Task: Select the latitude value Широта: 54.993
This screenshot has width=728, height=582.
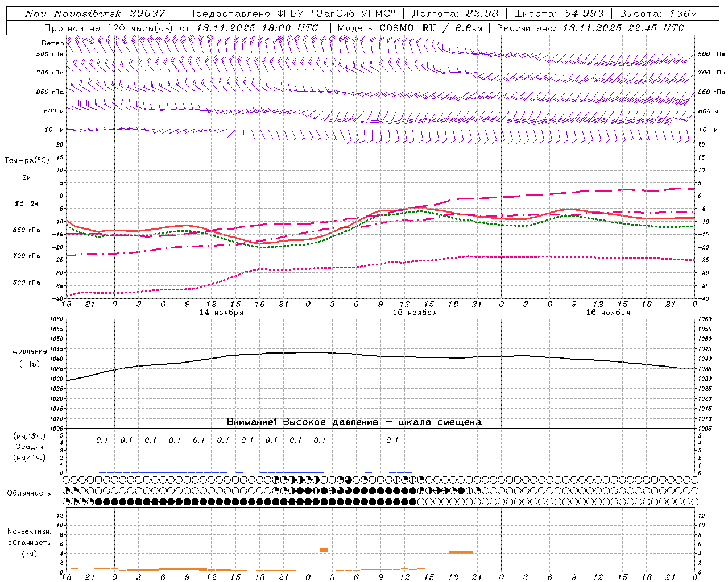Action: pyautogui.click(x=559, y=14)
